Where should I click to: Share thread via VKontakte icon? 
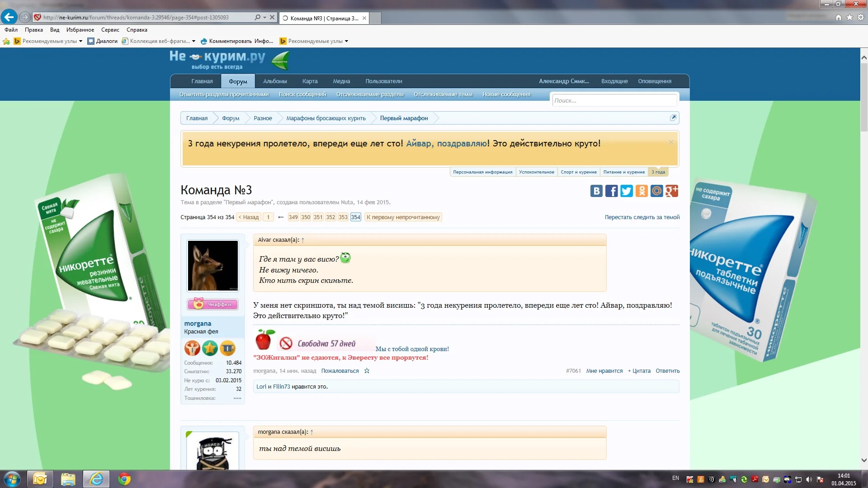[596, 191]
